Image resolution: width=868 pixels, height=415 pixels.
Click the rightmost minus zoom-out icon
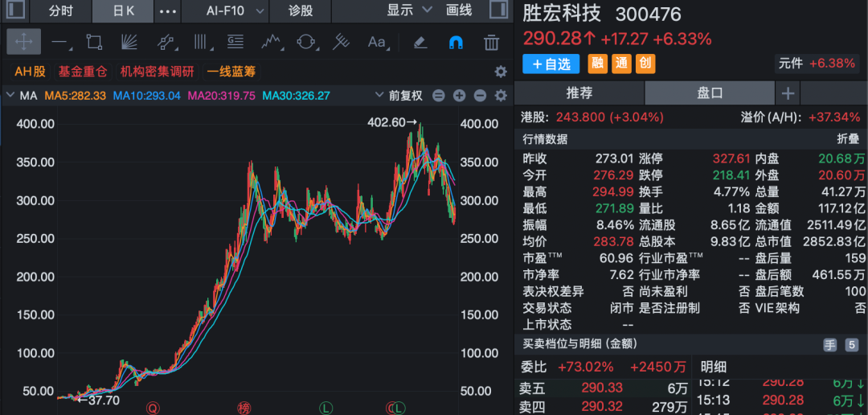(x=480, y=96)
